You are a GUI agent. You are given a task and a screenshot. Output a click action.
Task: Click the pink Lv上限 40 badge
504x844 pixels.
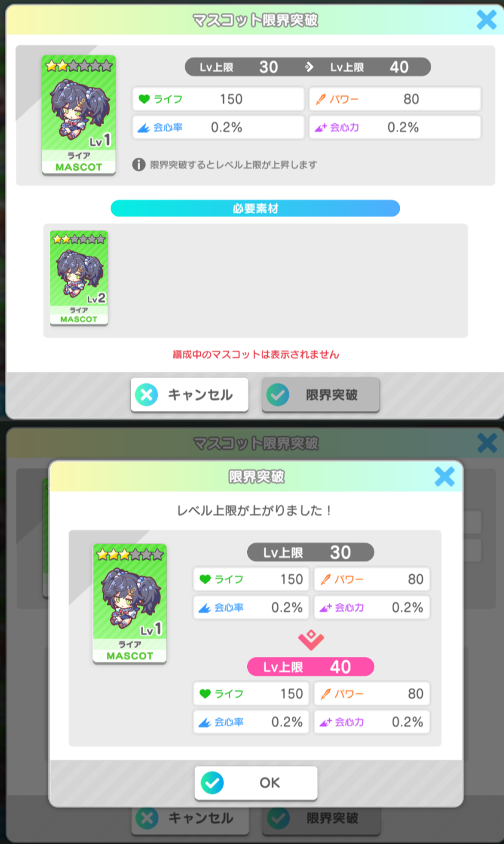click(x=311, y=667)
